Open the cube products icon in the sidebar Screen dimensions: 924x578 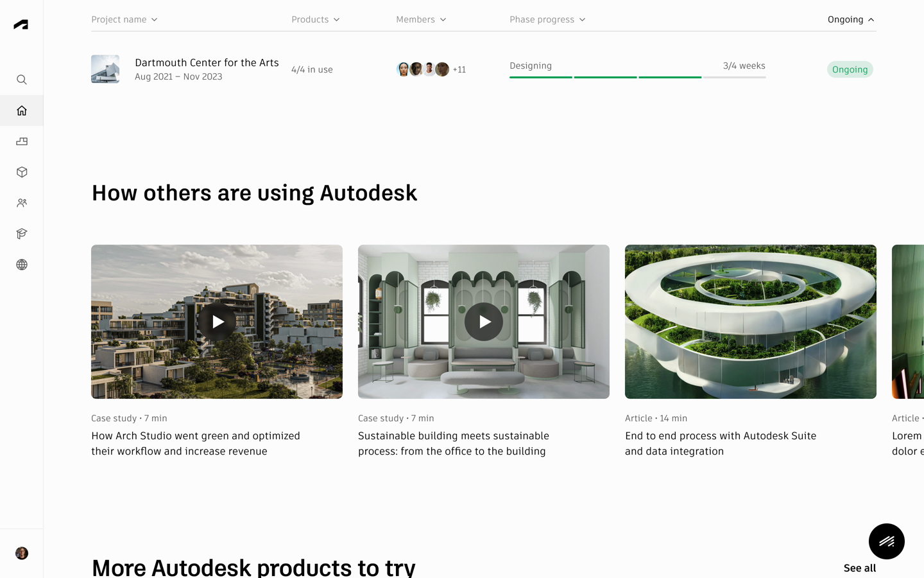[22, 172]
